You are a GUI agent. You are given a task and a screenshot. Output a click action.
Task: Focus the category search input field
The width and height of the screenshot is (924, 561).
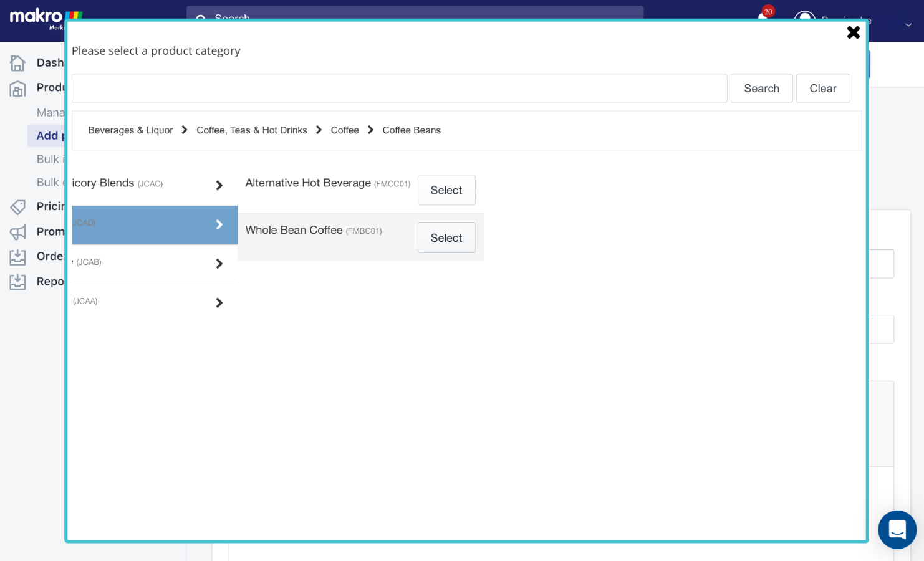(x=399, y=89)
